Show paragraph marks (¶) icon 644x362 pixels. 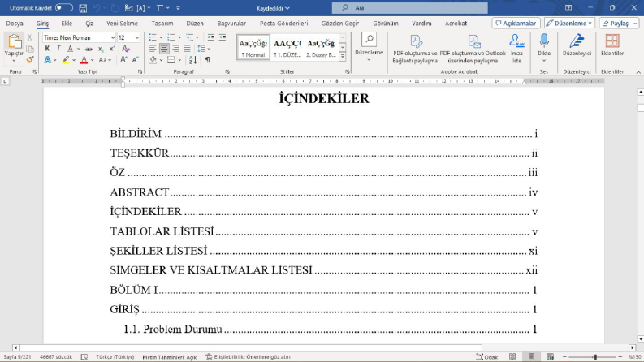208,60
